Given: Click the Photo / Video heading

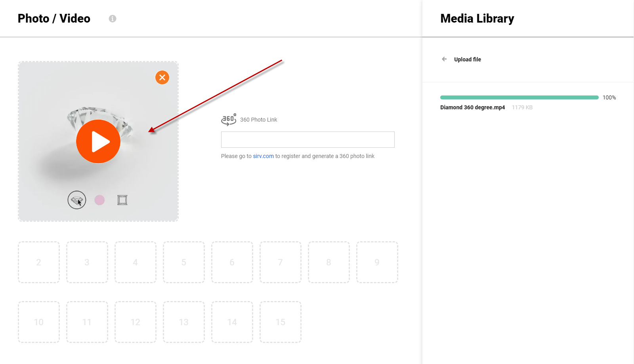Looking at the screenshot, I should coord(54,19).
